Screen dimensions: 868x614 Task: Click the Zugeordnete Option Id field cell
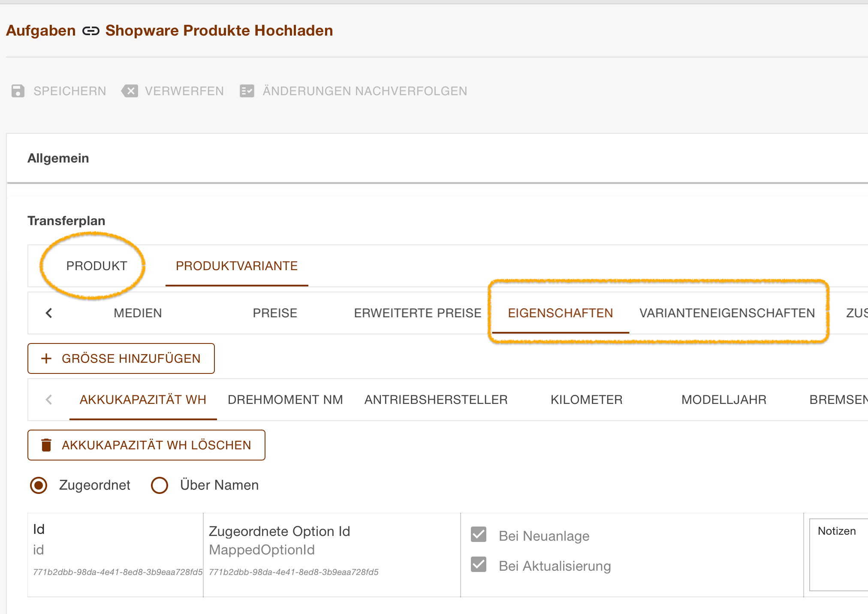[x=332, y=555]
